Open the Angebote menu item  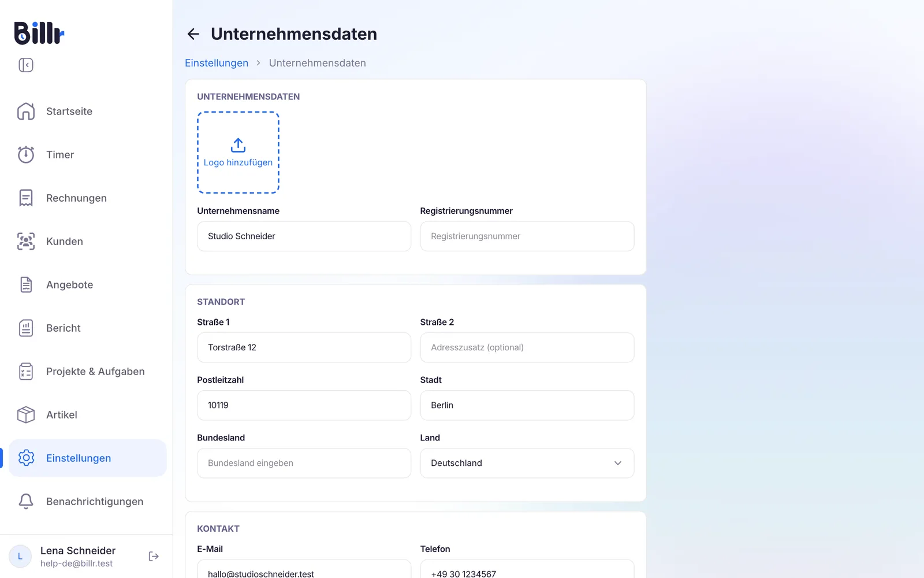click(x=88, y=284)
